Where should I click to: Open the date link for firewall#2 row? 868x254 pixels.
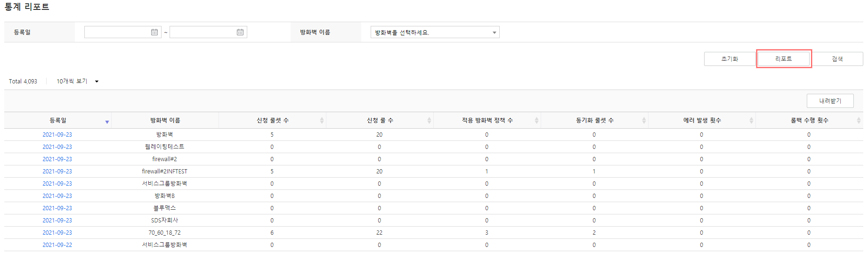(x=57, y=159)
